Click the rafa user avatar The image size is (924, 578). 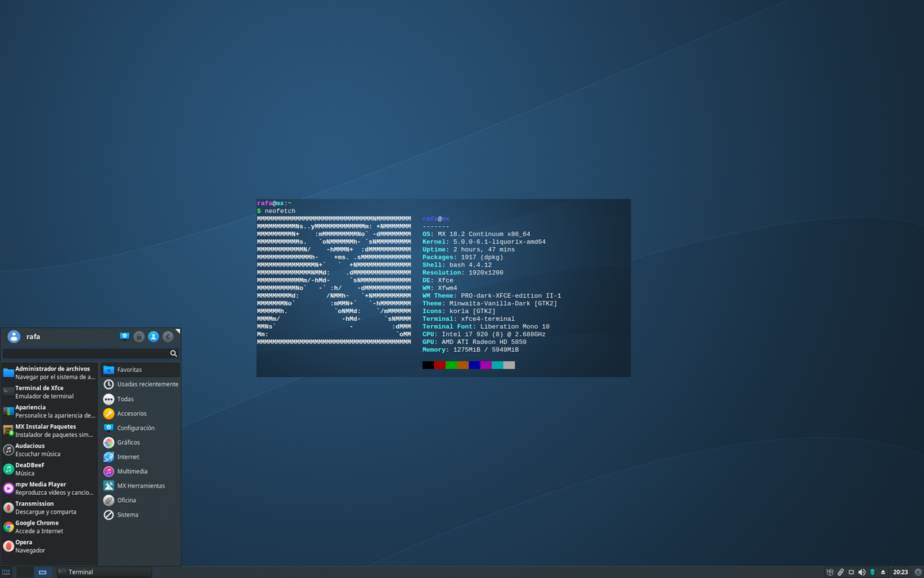pos(14,337)
